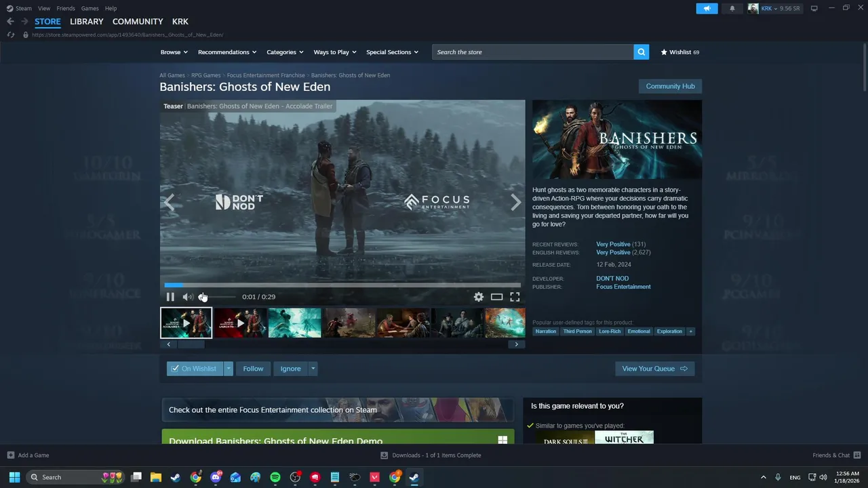The image size is (868, 488).
Task: Open the Help menu
Action: click(x=111, y=8)
